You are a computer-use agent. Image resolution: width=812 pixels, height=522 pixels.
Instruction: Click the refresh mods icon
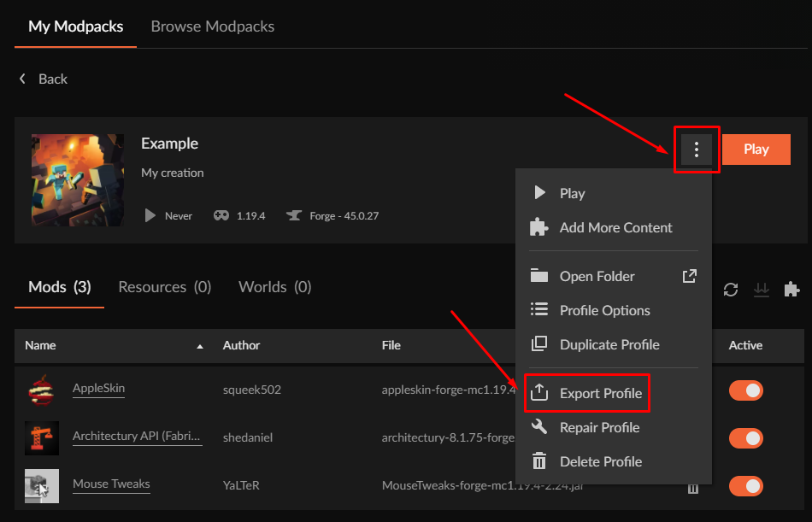coord(731,290)
